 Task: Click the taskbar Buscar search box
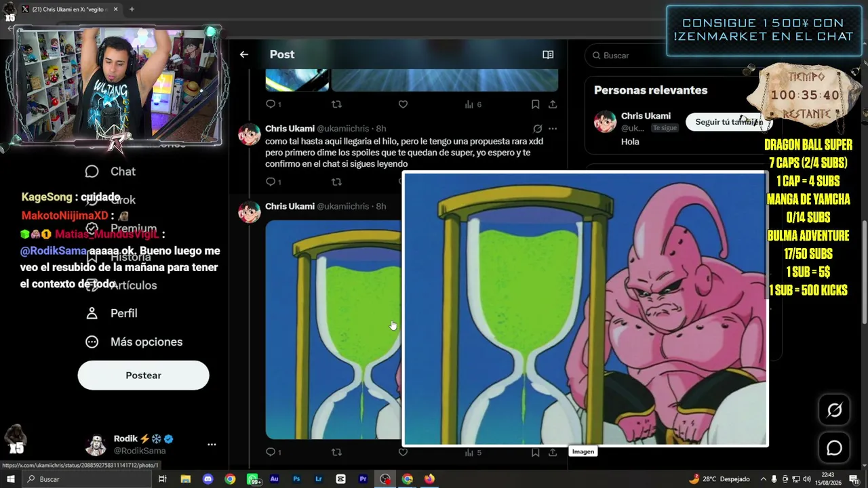85,479
